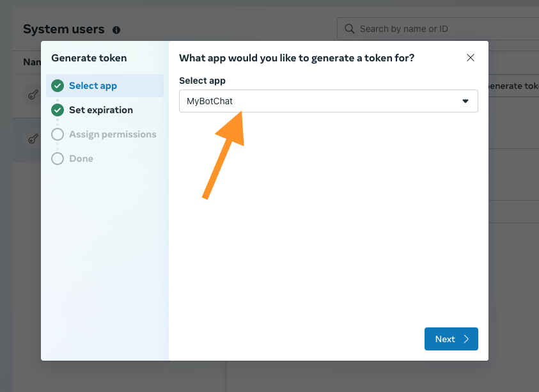The height and width of the screenshot is (392, 539).
Task: Open the Assign permissions step
Action: tap(113, 134)
